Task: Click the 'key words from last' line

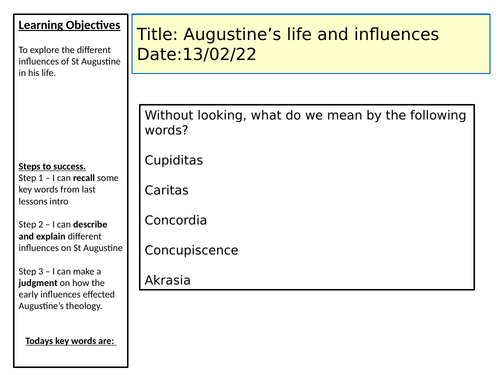Action: 57,189
